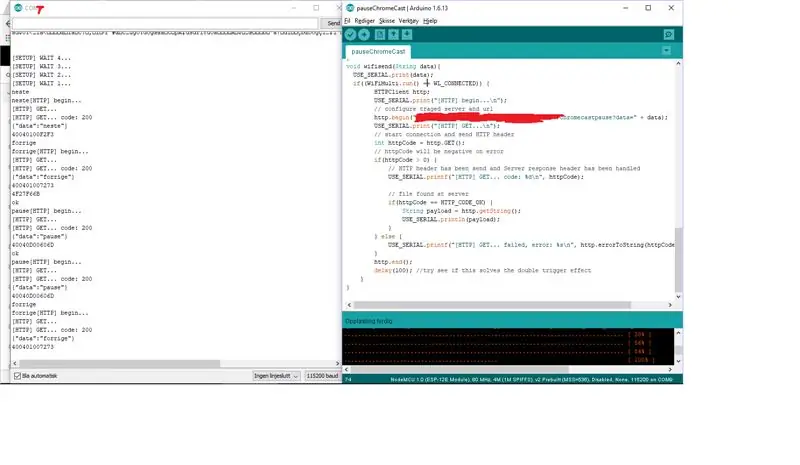
Task: Click the code editor scroll-left arrow
Action: pyautogui.click(x=349, y=305)
